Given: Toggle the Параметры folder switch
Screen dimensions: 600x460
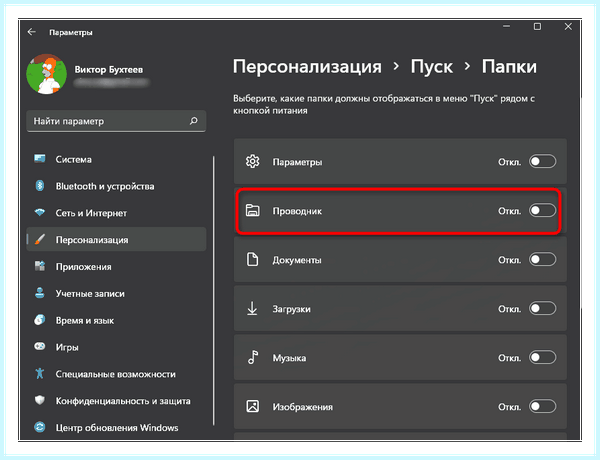Looking at the screenshot, I should tap(542, 161).
